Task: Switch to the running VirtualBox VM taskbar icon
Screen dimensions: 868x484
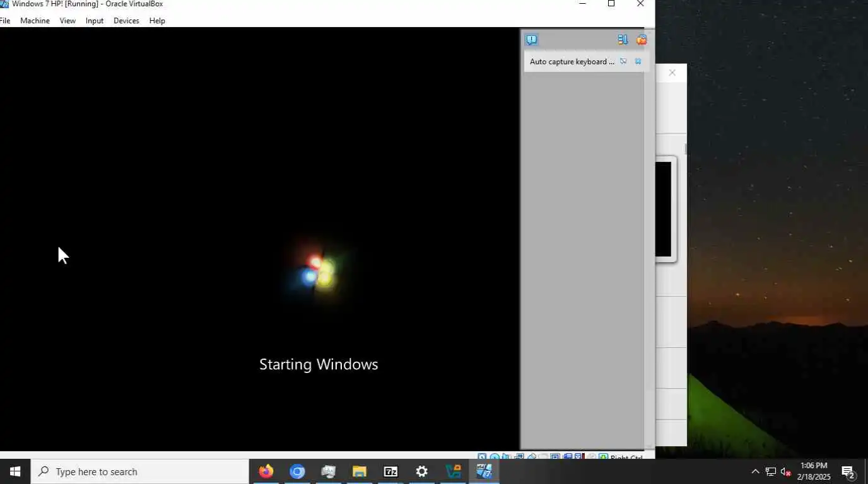Action: 484,471
